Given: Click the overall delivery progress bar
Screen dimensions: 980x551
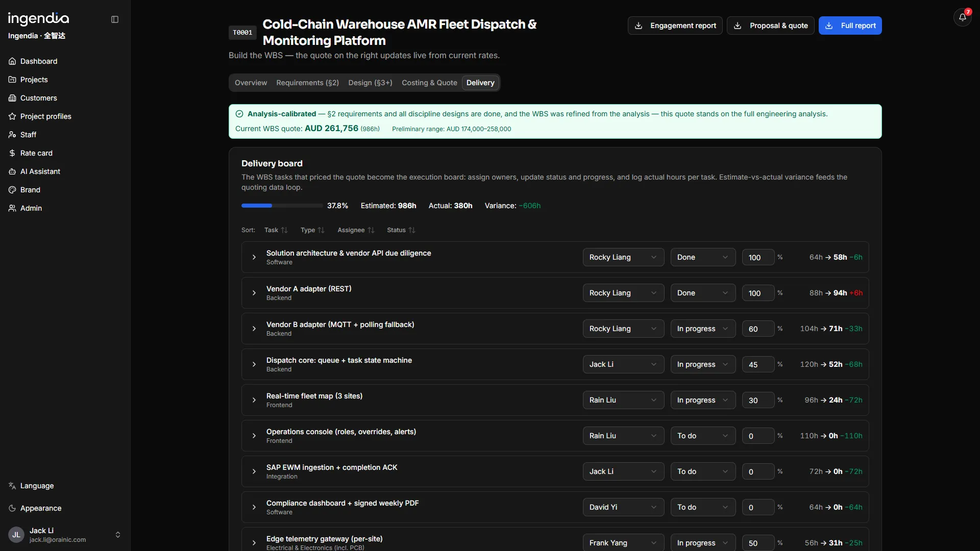Looking at the screenshot, I should (282, 206).
